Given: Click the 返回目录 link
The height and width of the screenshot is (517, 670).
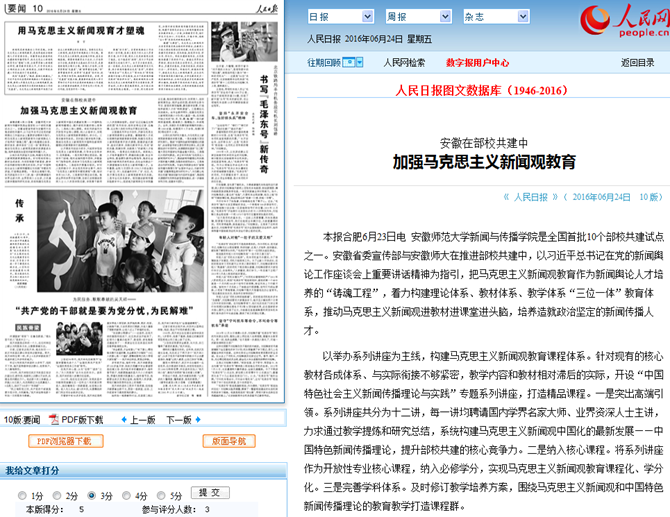Looking at the screenshot, I should tap(637, 62).
